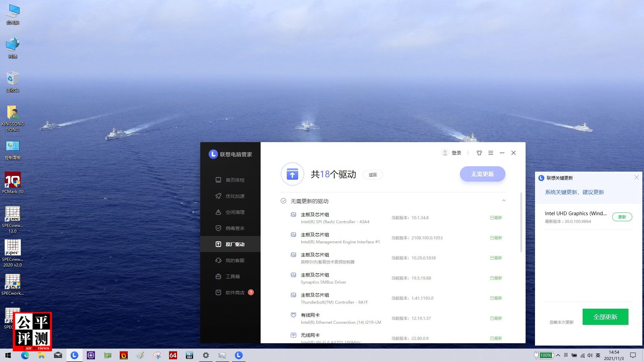The height and width of the screenshot is (362, 644).
Task: Launch Microsoft Edge from taskbar
Action: tap(25, 355)
